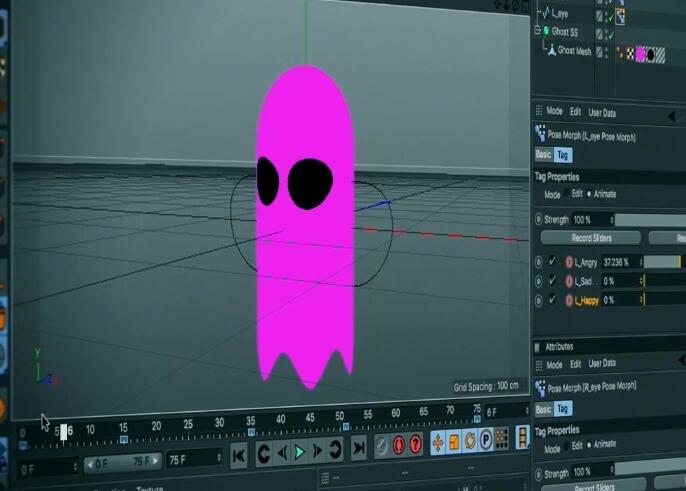
Task: Click the magenta material tag on Ghost Mesh
Action: (x=640, y=54)
